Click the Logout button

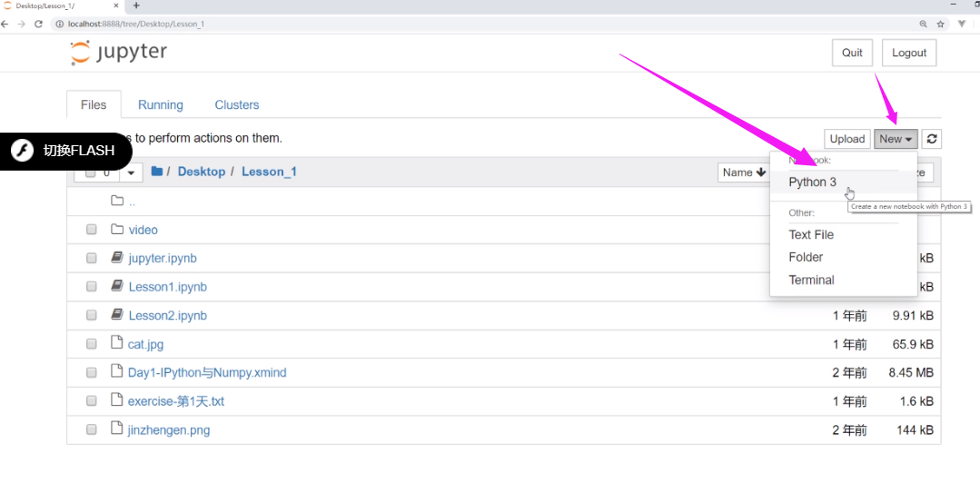click(909, 53)
